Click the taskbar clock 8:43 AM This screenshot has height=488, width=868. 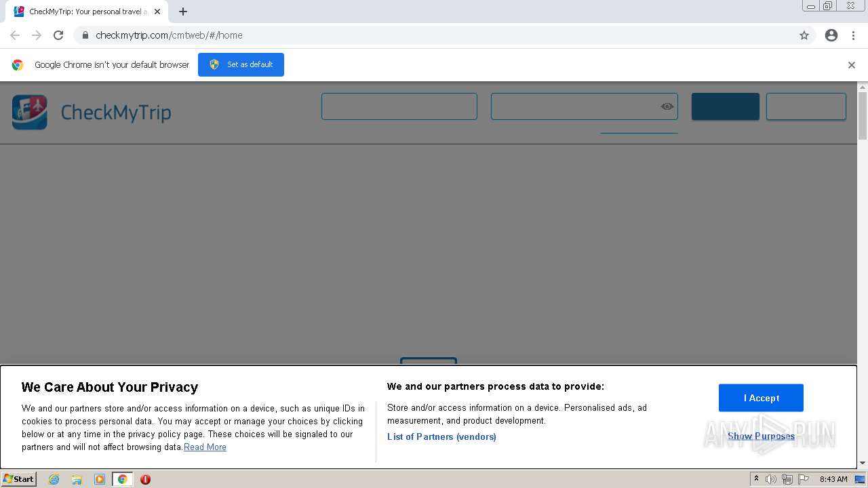[x=833, y=479]
